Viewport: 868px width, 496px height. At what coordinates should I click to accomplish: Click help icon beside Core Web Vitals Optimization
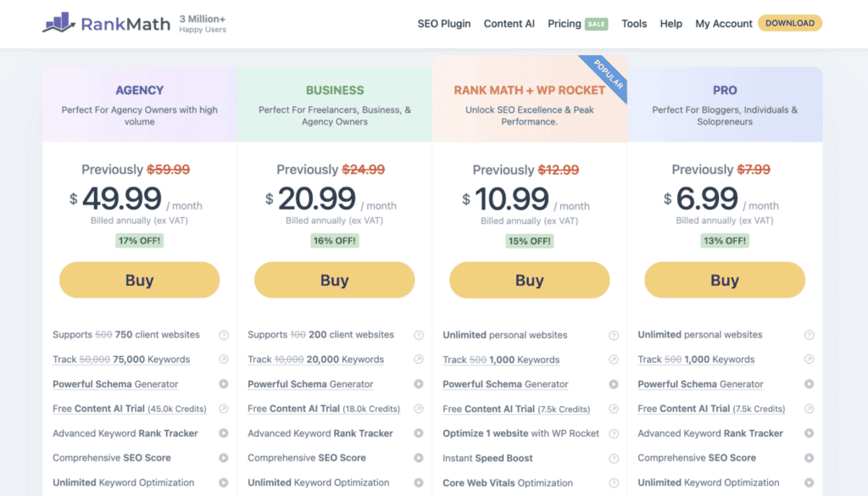(614, 482)
